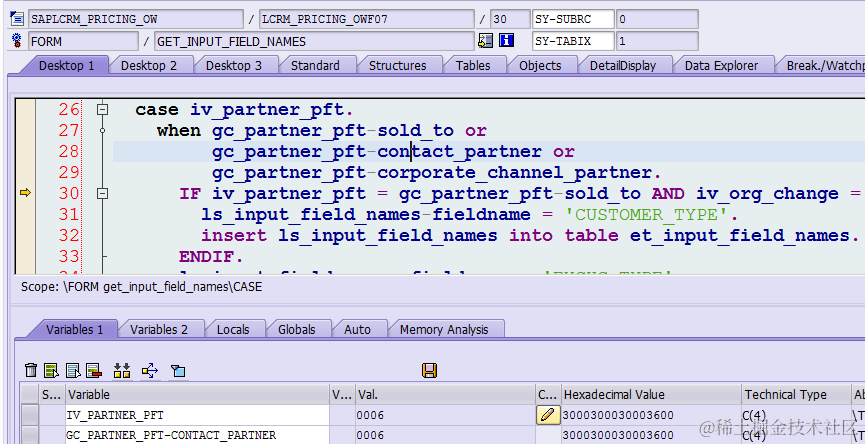Click the green list icon next to the trash icon

point(51,371)
